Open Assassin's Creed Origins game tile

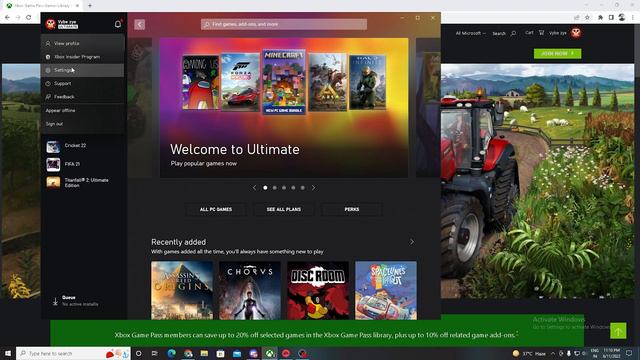[x=182, y=291]
